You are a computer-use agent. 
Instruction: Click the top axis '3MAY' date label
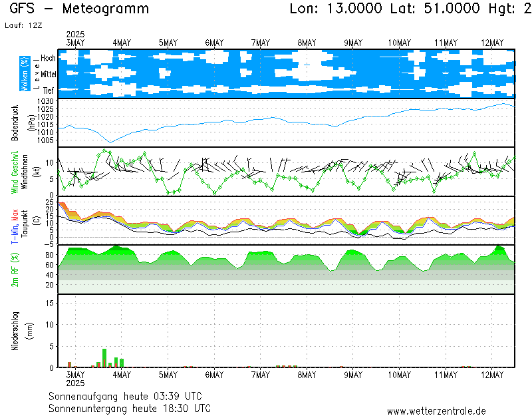(x=75, y=43)
